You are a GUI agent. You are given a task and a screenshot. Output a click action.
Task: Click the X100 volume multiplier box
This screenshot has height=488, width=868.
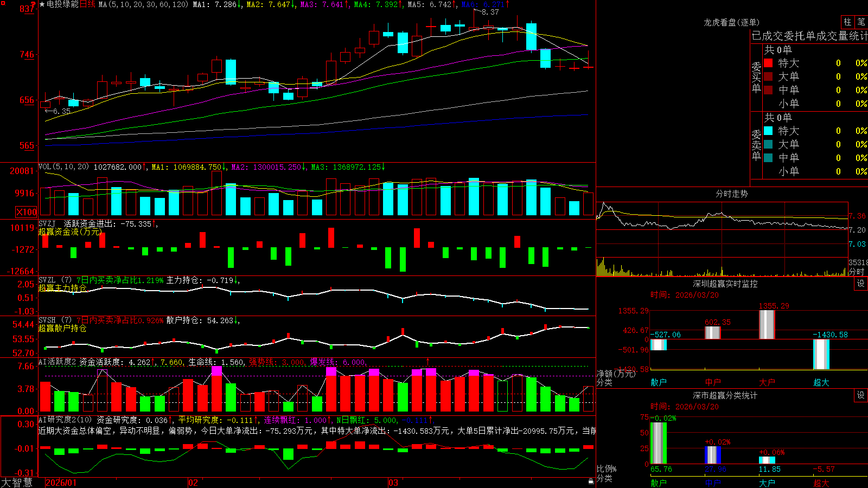click(26, 212)
